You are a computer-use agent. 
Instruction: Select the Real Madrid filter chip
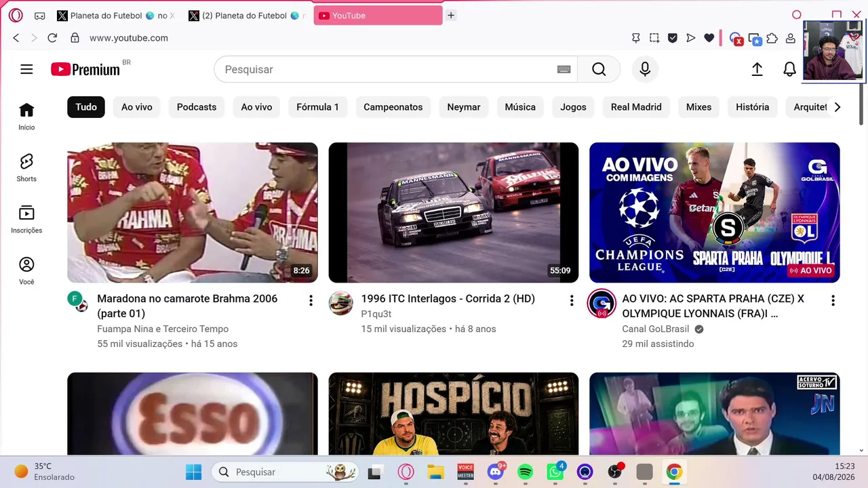[x=636, y=107]
